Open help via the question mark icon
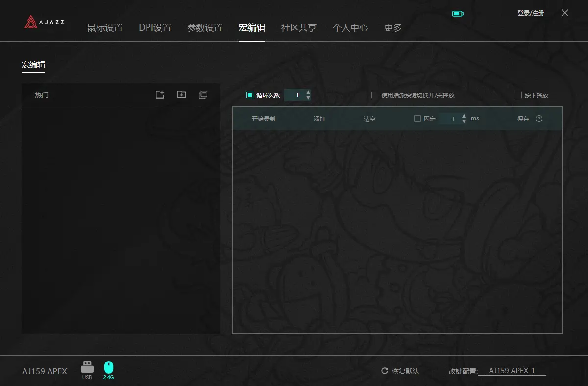Viewport: 588px width, 386px height. click(539, 118)
